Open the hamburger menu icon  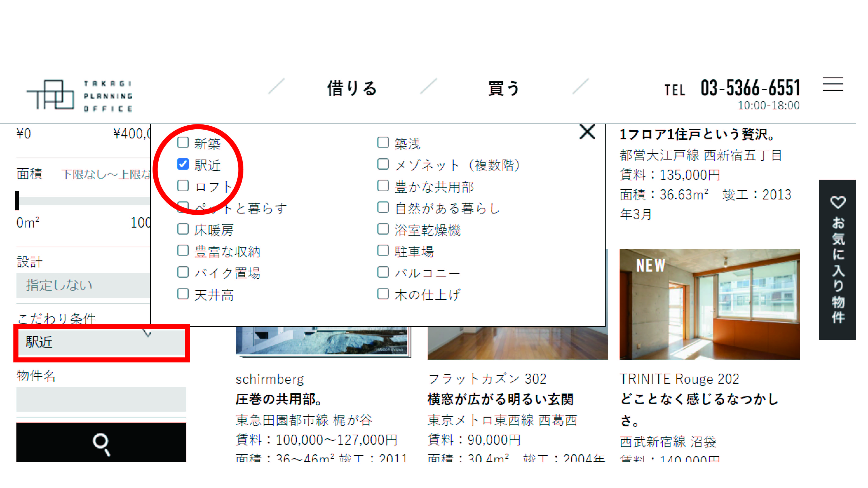(833, 84)
